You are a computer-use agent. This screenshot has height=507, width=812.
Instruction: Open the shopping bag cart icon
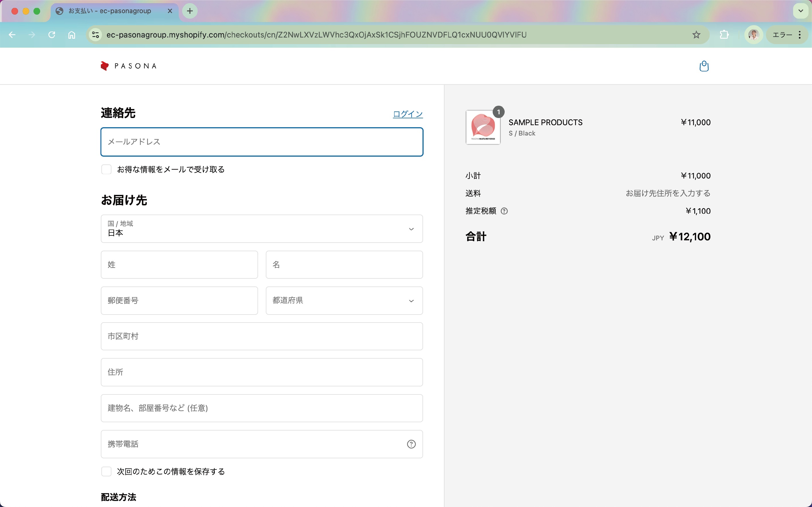(x=704, y=66)
